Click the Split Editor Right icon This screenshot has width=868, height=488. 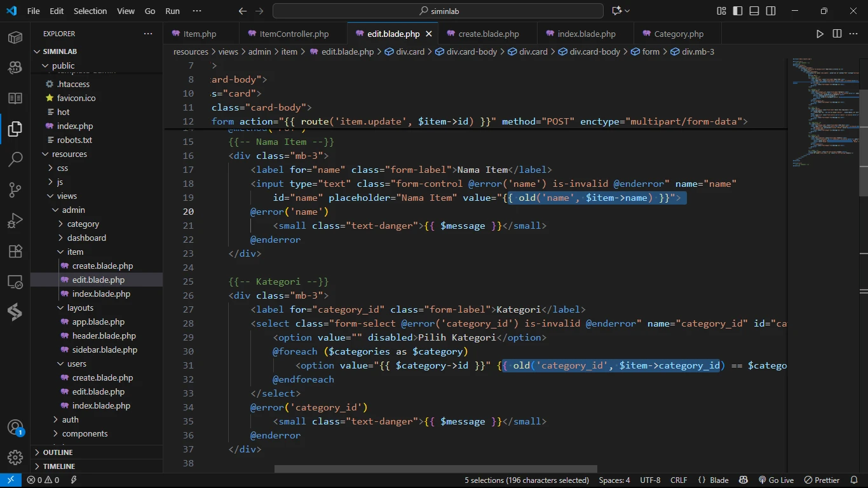(837, 34)
